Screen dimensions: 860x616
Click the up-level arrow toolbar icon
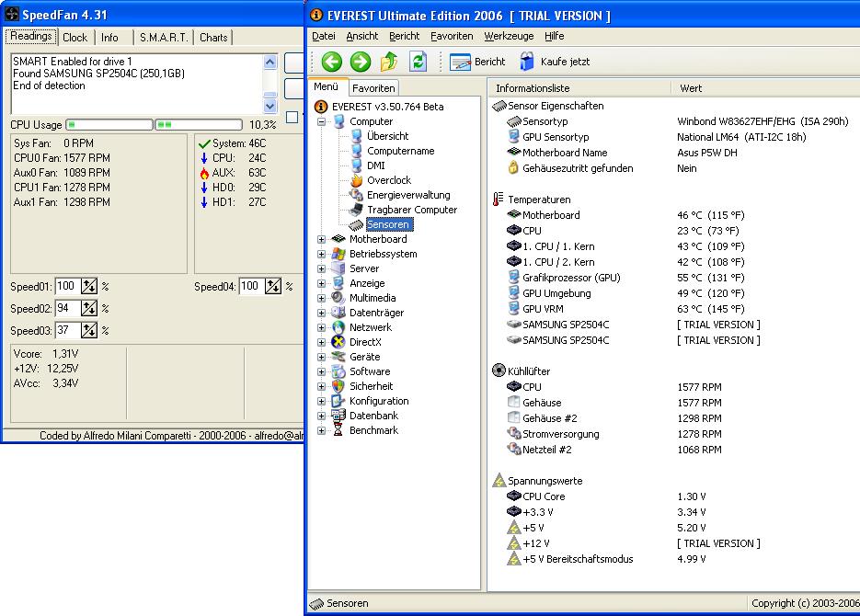[x=389, y=62]
